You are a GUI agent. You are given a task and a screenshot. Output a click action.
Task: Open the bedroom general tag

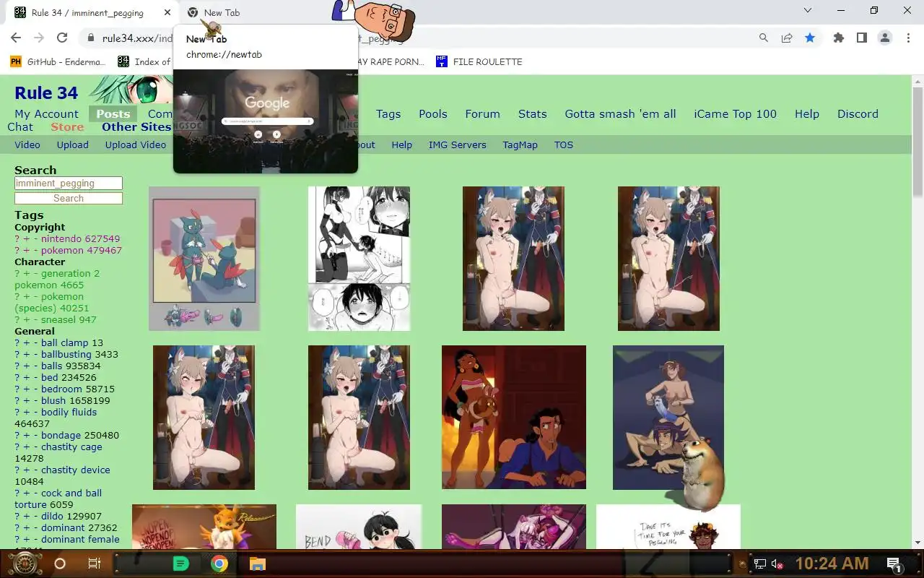[61, 389]
